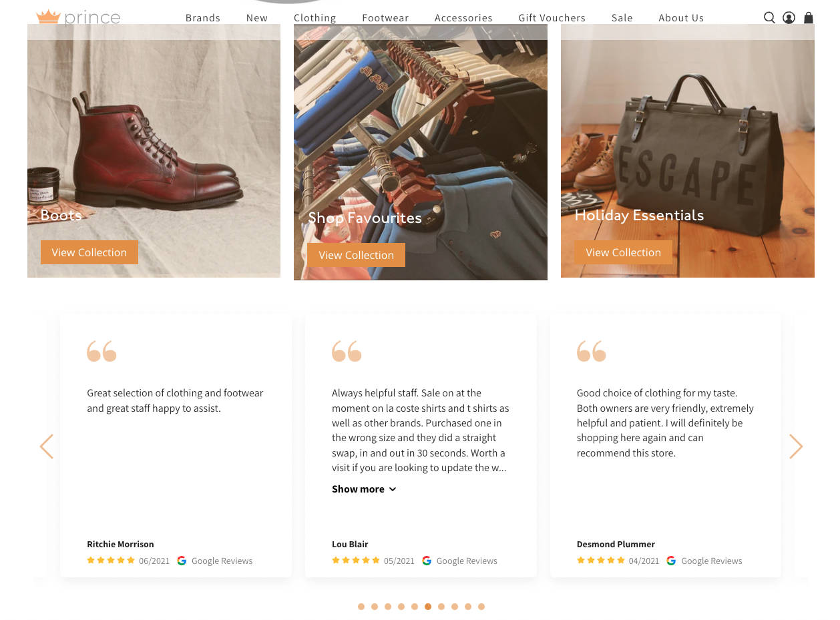Image resolution: width=840 pixels, height=620 pixels.
Task: Open Google Reviews link under Lou Blair
Action: (467, 561)
